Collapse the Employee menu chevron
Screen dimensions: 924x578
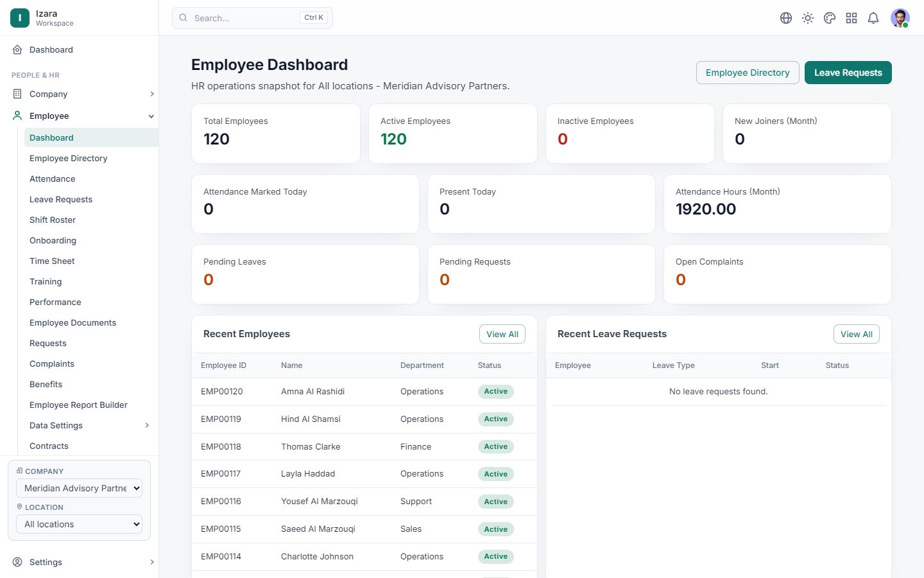(151, 116)
